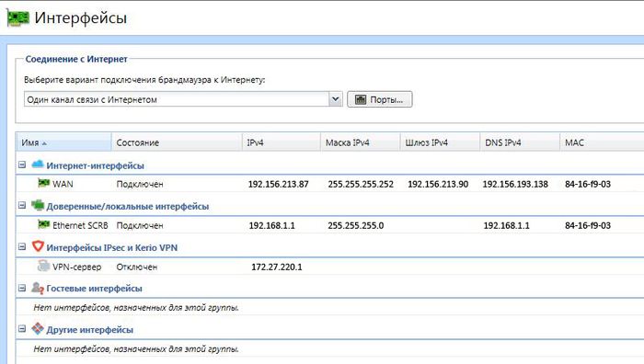This screenshot has width=644, height=364.
Task: Select the WAN interface row
Action: click(x=329, y=184)
